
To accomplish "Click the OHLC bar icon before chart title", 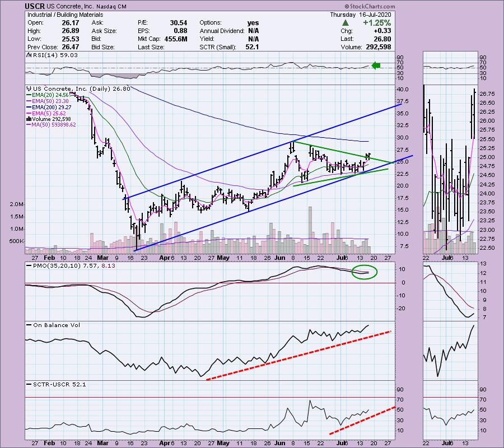I will point(29,88).
